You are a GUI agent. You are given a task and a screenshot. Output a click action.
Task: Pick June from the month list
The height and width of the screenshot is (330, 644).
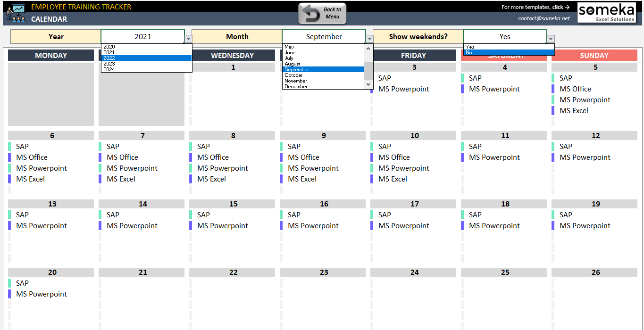click(x=324, y=52)
